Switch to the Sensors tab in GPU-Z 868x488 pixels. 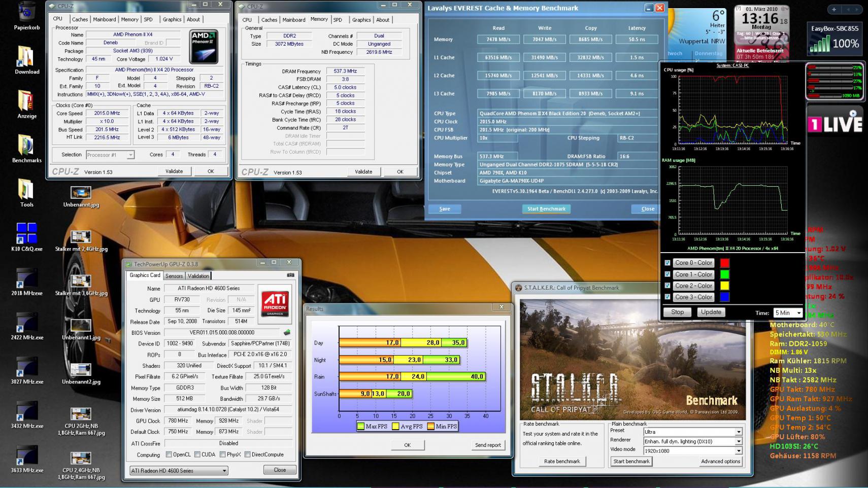[x=174, y=276]
